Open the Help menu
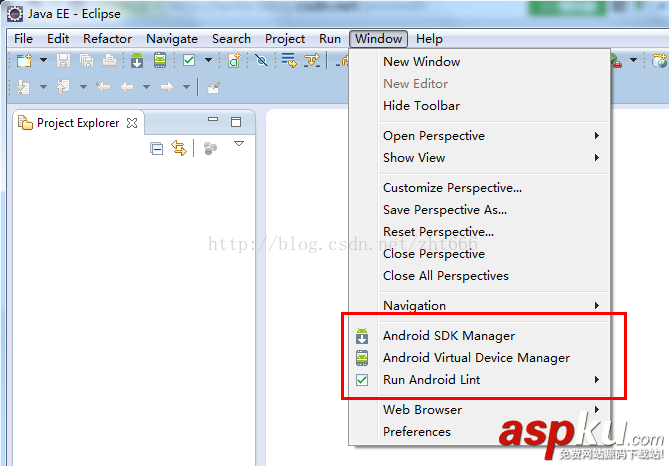 pyautogui.click(x=429, y=39)
